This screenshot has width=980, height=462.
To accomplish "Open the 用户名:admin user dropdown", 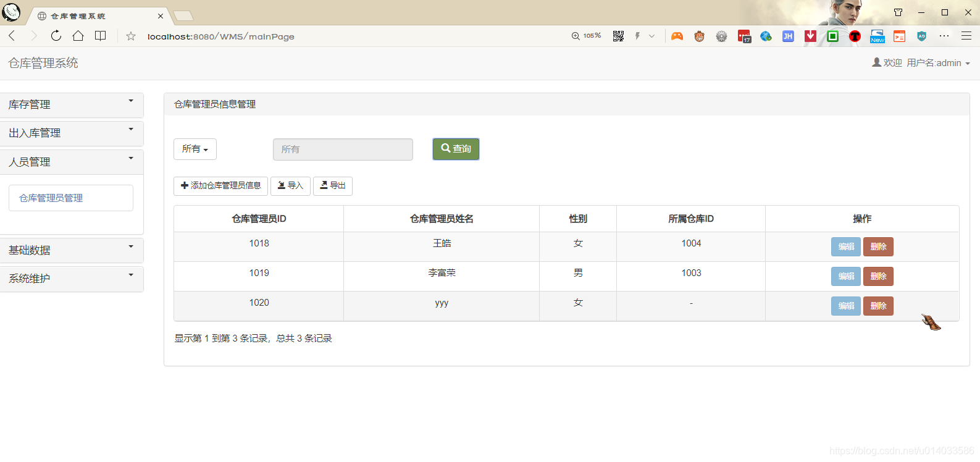I will [x=921, y=63].
